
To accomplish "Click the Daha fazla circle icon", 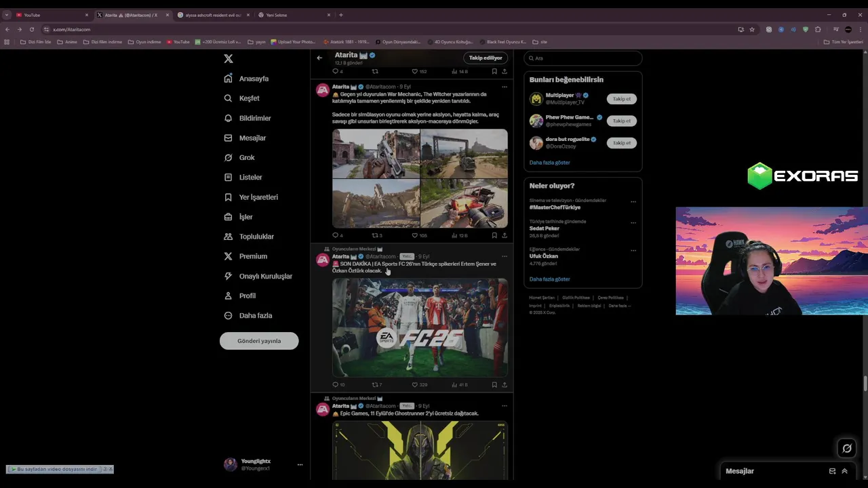I will (228, 315).
